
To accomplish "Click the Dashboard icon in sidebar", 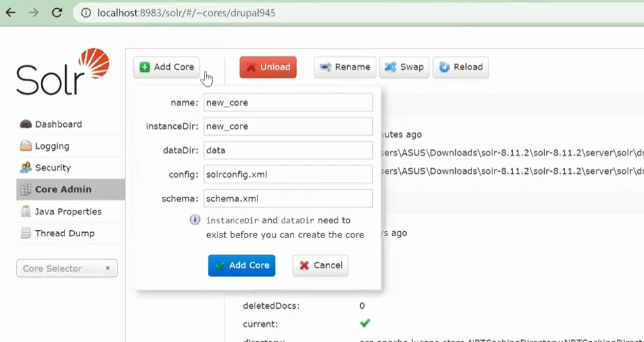I will (x=25, y=124).
